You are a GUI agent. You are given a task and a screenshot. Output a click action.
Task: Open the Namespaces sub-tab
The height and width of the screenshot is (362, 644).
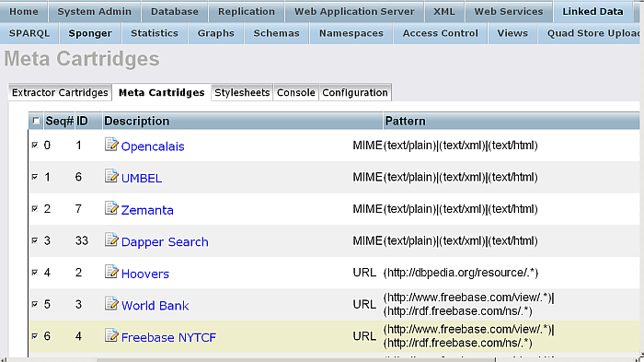351,33
